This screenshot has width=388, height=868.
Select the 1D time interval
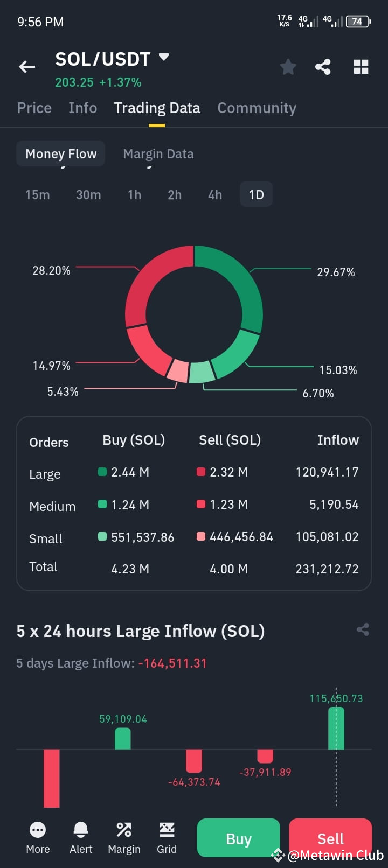(x=256, y=194)
